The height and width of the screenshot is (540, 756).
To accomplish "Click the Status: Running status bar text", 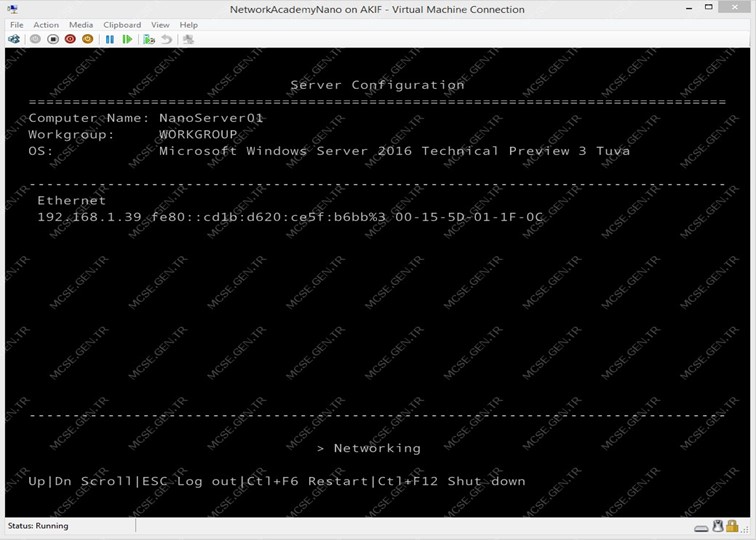I will pos(38,526).
